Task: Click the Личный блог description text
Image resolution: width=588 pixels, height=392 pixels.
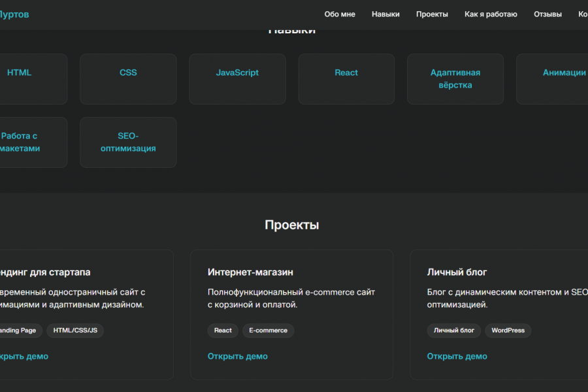Action: (x=508, y=298)
